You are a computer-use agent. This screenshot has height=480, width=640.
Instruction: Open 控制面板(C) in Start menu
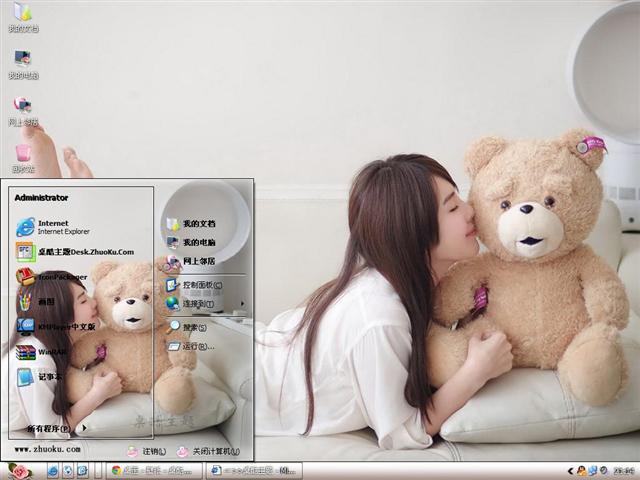200,285
